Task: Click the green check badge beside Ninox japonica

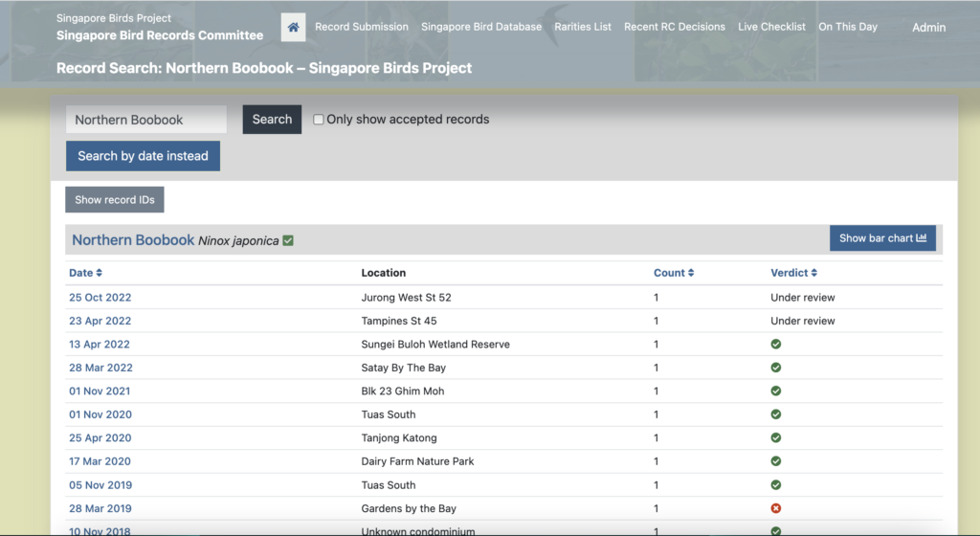Action: [x=288, y=241]
